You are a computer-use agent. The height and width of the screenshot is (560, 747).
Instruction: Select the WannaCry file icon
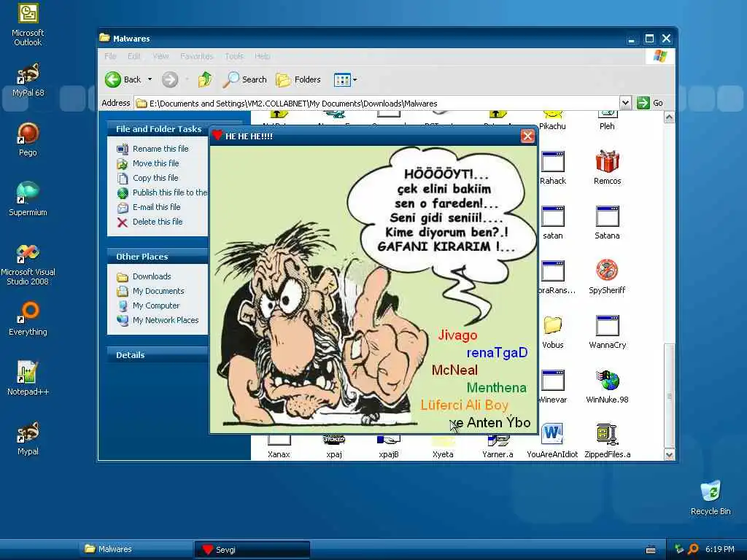[x=607, y=332]
